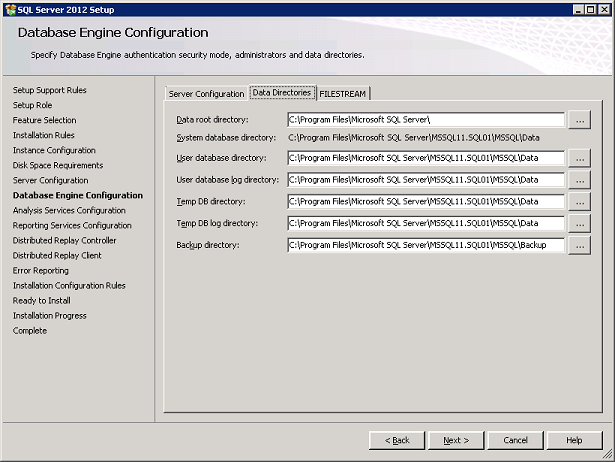Image resolution: width=615 pixels, height=462 pixels.
Task: Browse for the Data root directory
Action: [x=580, y=120]
